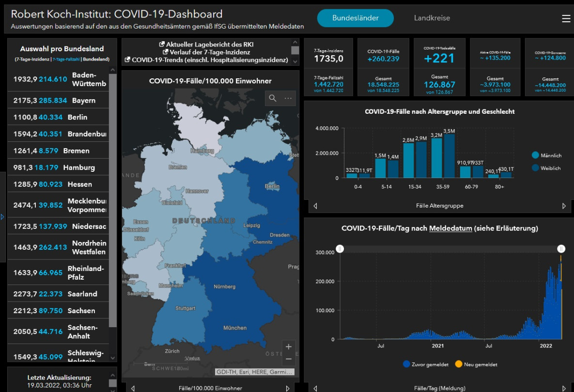Show previous map view with left arrow
The width and height of the screenshot is (574, 392).
(x=133, y=388)
